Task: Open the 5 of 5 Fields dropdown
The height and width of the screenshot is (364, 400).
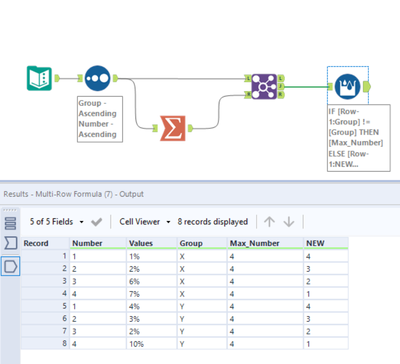Action: (56, 222)
